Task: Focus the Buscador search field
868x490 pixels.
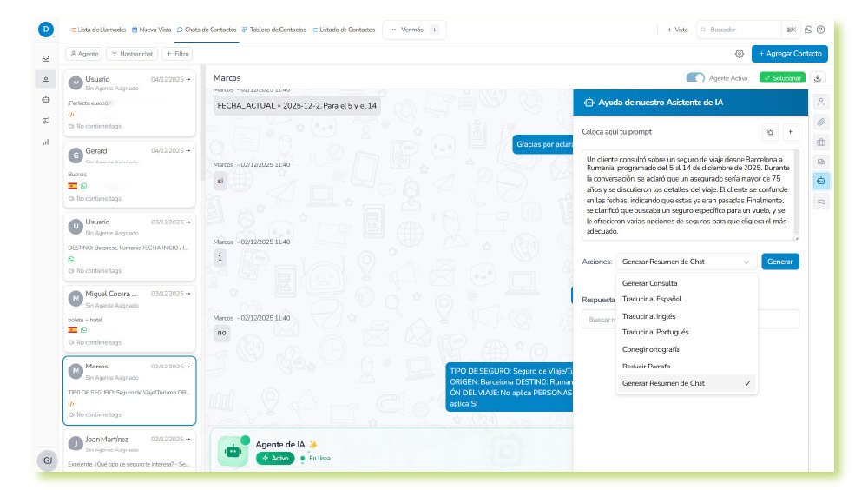Action: coord(740,30)
